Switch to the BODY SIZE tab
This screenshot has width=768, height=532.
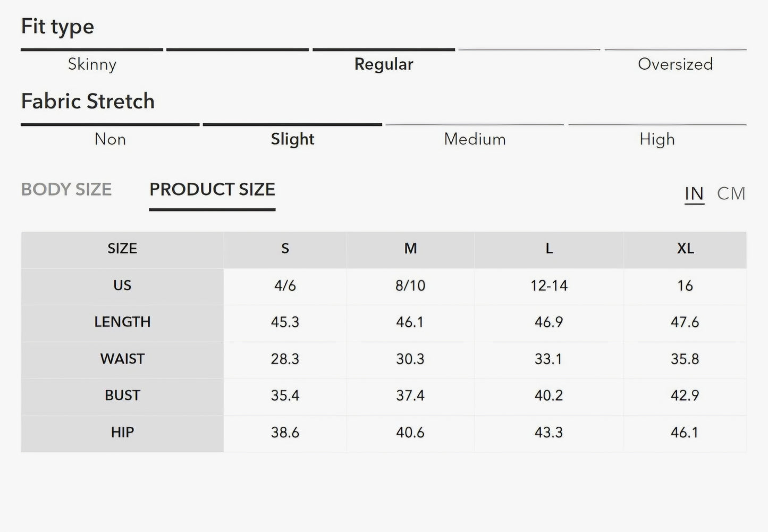coord(66,190)
